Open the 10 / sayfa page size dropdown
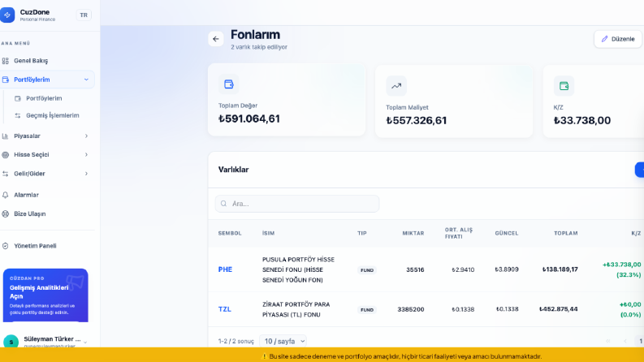The height and width of the screenshot is (362, 644). (x=283, y=341)
